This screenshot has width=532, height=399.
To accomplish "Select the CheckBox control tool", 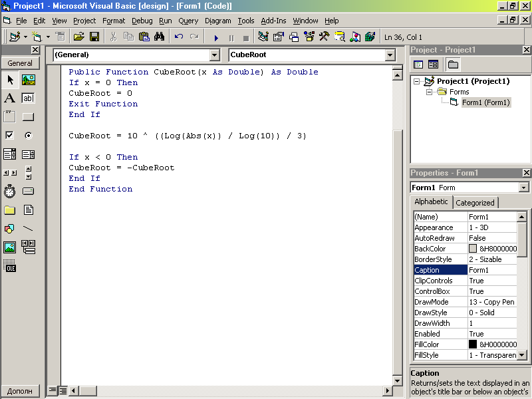I will (x=9, y=136).
